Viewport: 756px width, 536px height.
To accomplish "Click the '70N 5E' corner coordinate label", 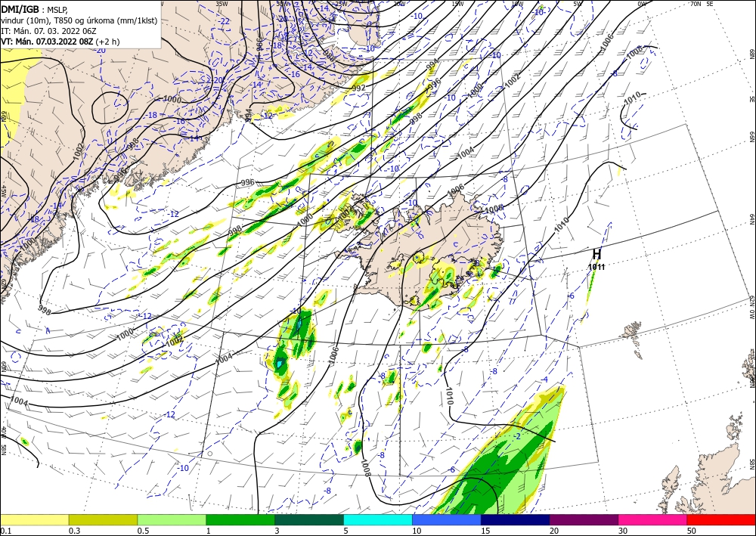I will [x=702, y=3].
